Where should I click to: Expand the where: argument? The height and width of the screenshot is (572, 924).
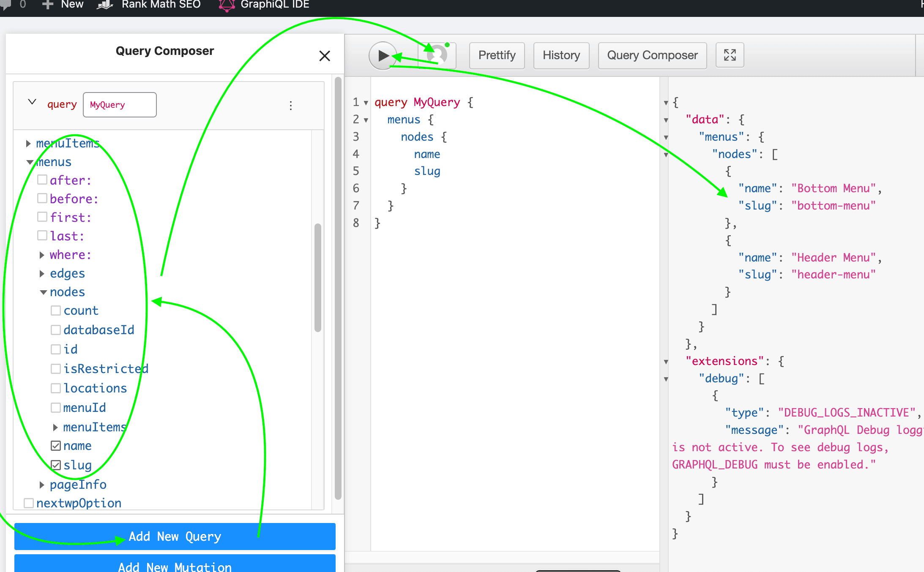pyautogui.click(x=42, y=255)
